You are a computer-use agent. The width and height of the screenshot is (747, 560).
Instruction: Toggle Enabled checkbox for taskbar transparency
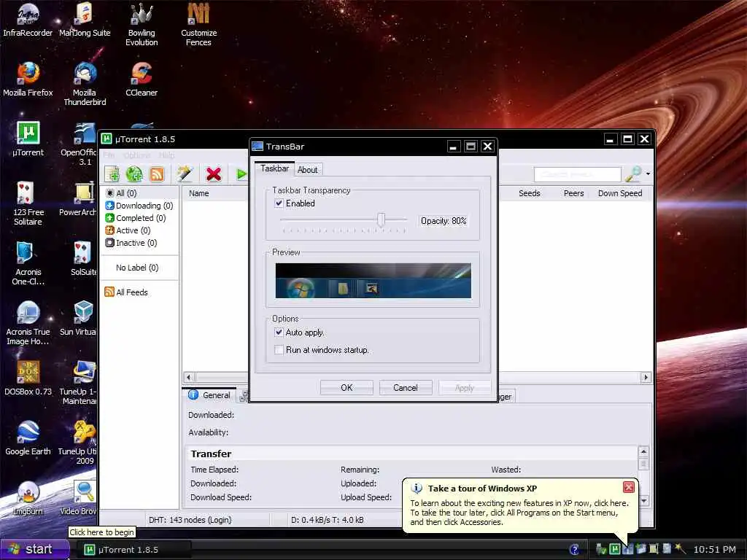279,203
